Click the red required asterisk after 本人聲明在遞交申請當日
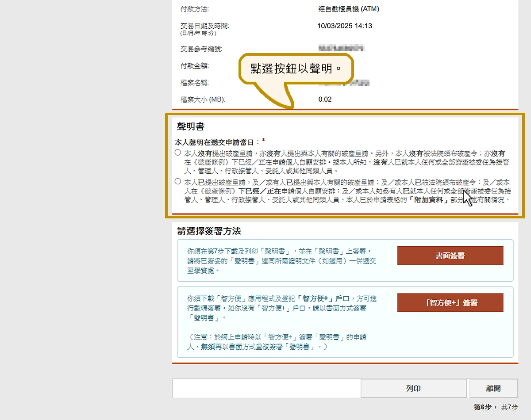This screenshot has width=531, height=420. (x=264, y=141)
